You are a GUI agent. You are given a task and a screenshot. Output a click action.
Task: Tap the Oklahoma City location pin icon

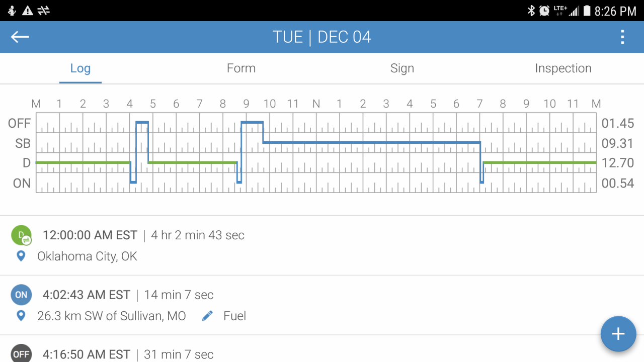(21, 256)
